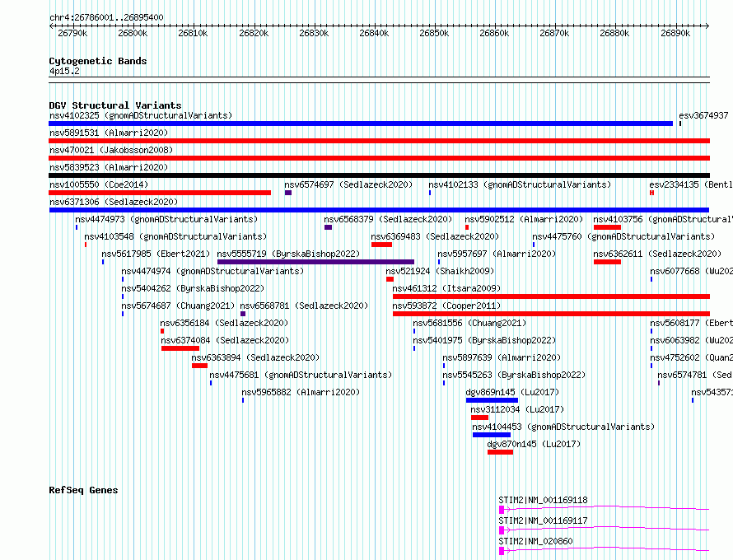Click the red nsv3112034 Lu2017 bar
The height and width of the screenshot is (560, 733).
[x=479, y=418]
